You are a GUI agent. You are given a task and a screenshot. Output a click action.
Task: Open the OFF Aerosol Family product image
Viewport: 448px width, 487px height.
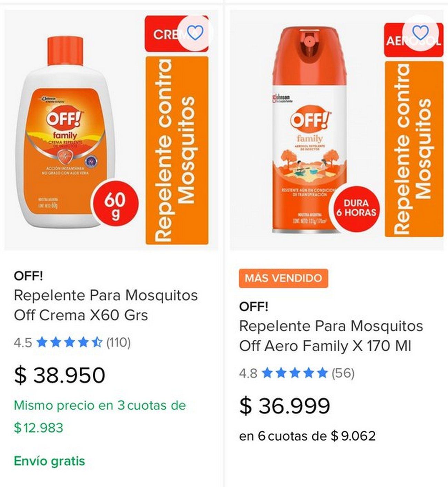pos(310,131)
